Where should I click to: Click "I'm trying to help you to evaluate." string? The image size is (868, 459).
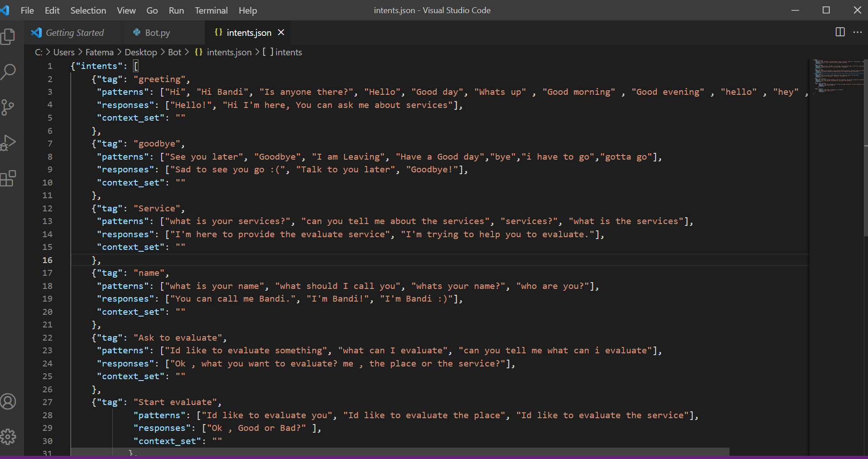(x=498, y=234)
